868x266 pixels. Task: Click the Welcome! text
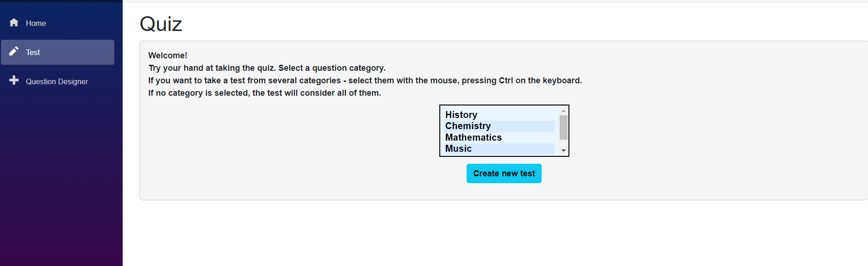coord(168,56)
